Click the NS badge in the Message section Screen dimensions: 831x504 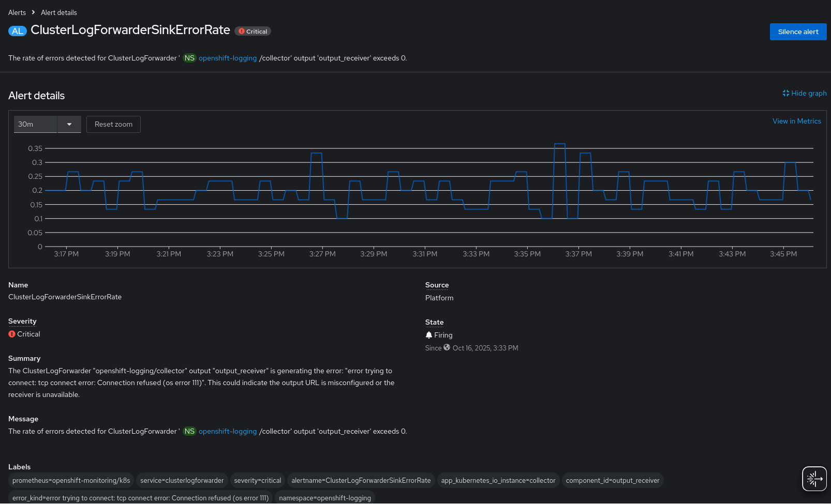tap(189, 431)
